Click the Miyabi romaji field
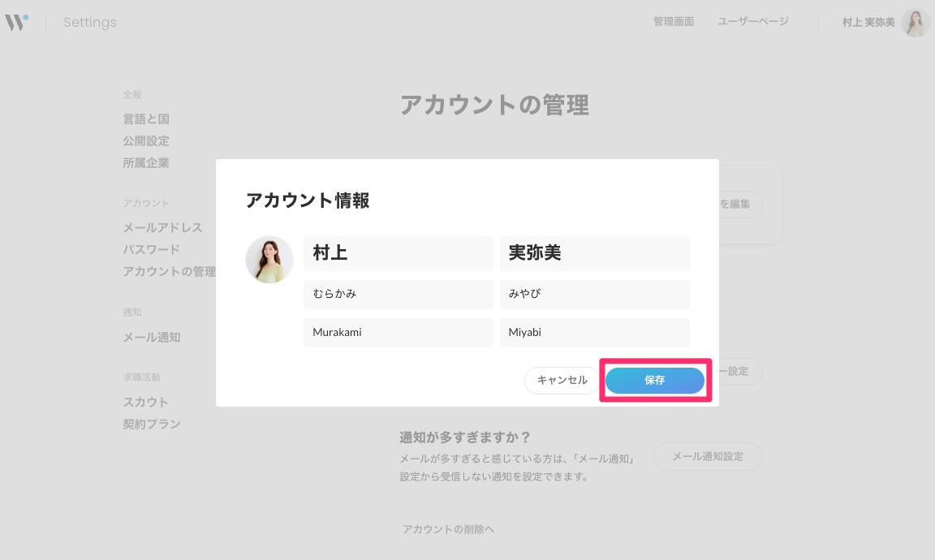The width and height of the screenshot is (935, 560). [x=594, y=332]
